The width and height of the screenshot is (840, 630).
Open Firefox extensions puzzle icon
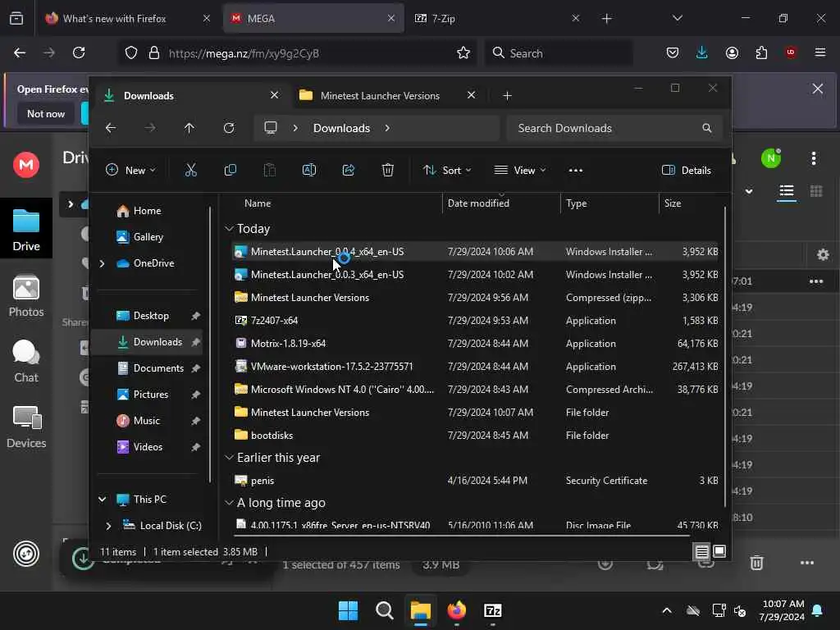point(761,52)
